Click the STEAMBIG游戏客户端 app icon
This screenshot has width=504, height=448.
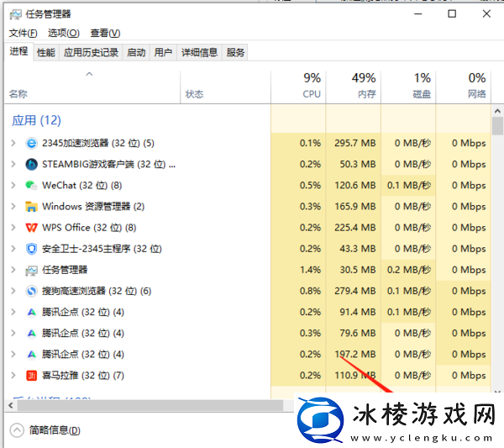pyautogui.click(x=32, y=165)
